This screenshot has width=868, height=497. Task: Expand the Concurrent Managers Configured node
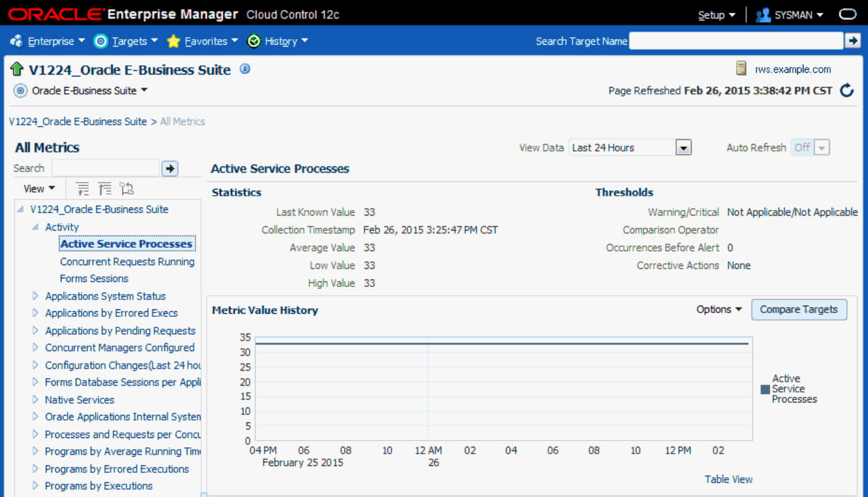(35, 348)
